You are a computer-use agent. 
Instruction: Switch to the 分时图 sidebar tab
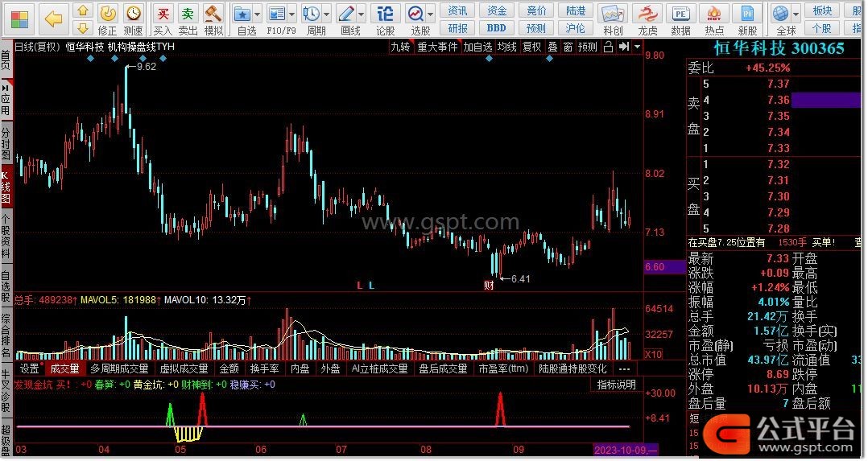click(6, 142)
